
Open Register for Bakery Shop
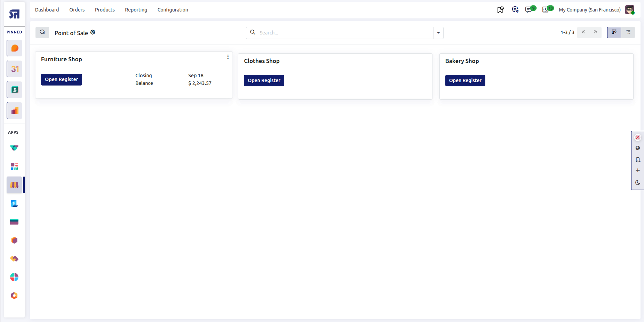pyautogui.click(x=465, y=80)
